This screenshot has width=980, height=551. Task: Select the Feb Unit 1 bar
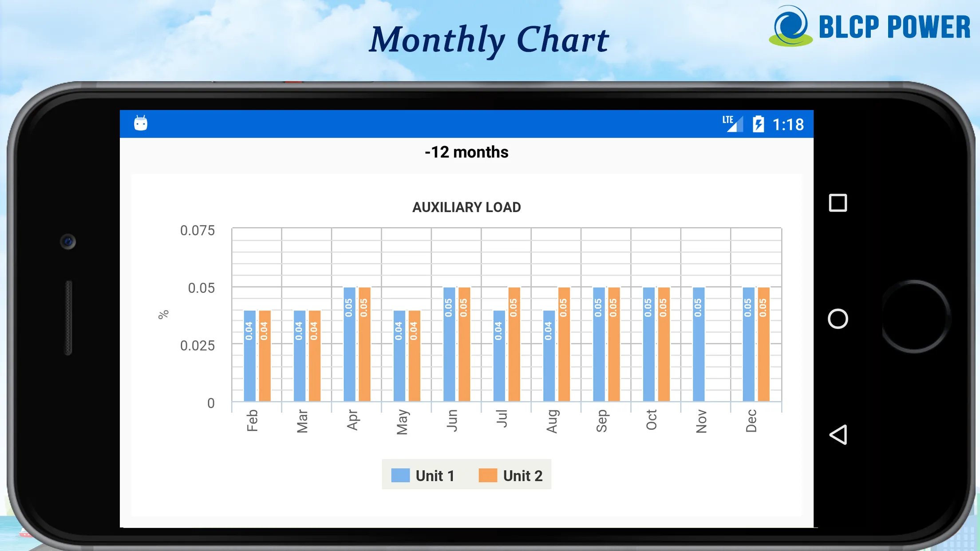click(x=249, y=356)
